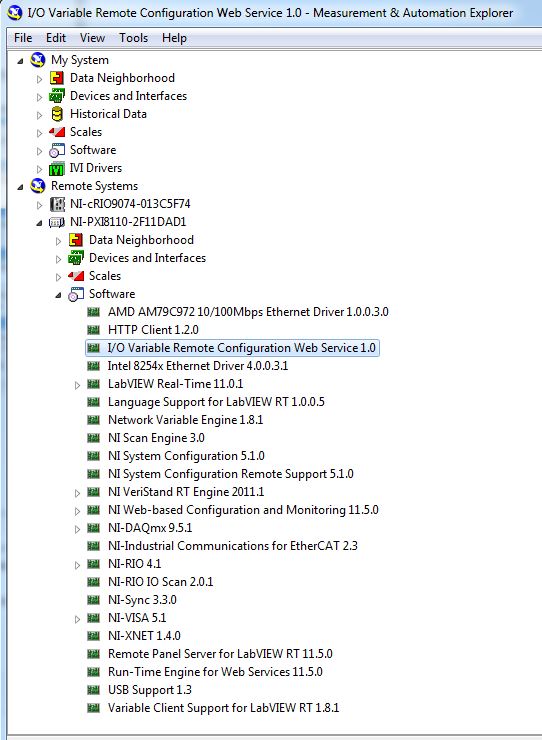The height and width of the screenshot is (740, 542).
Task: Select NI Web-based Configuration and Monitoring 11.5.0
Action: click(243, 510)
